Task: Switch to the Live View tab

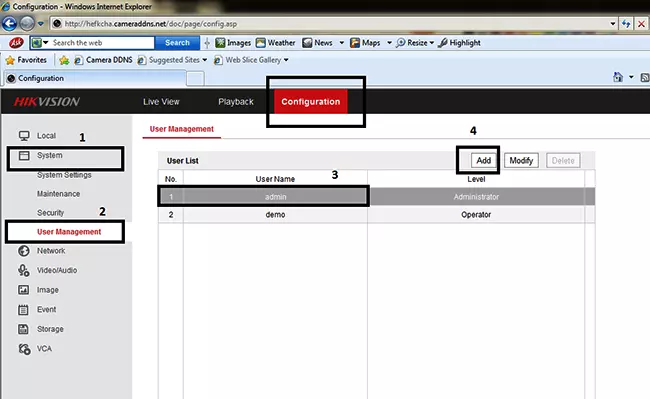Action: [161, 102]
